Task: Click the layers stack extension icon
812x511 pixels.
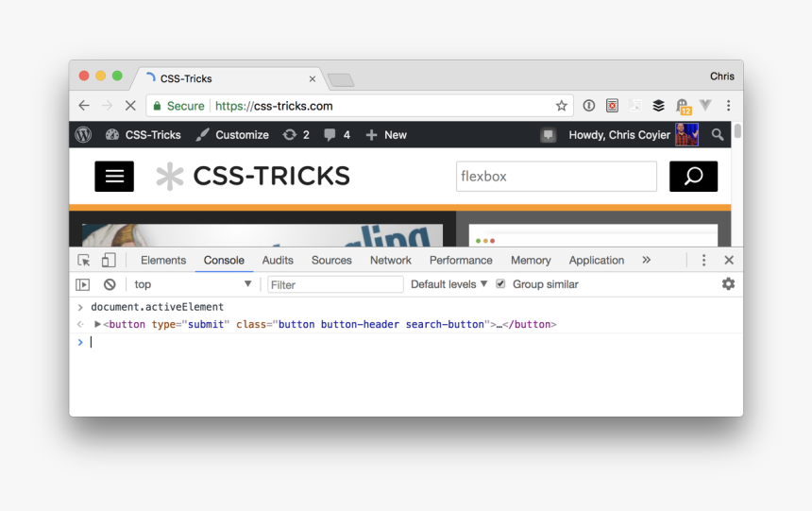Action: tap(658, 106)
